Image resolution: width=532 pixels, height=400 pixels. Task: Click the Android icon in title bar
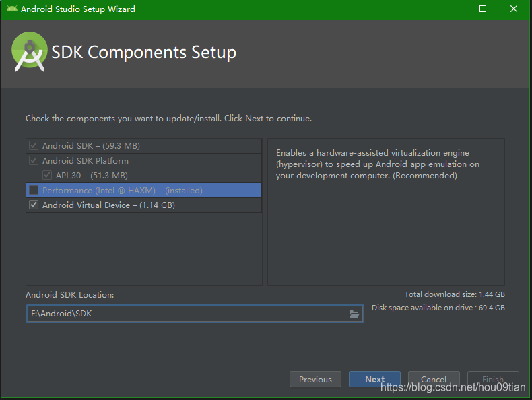pos(12,9)
